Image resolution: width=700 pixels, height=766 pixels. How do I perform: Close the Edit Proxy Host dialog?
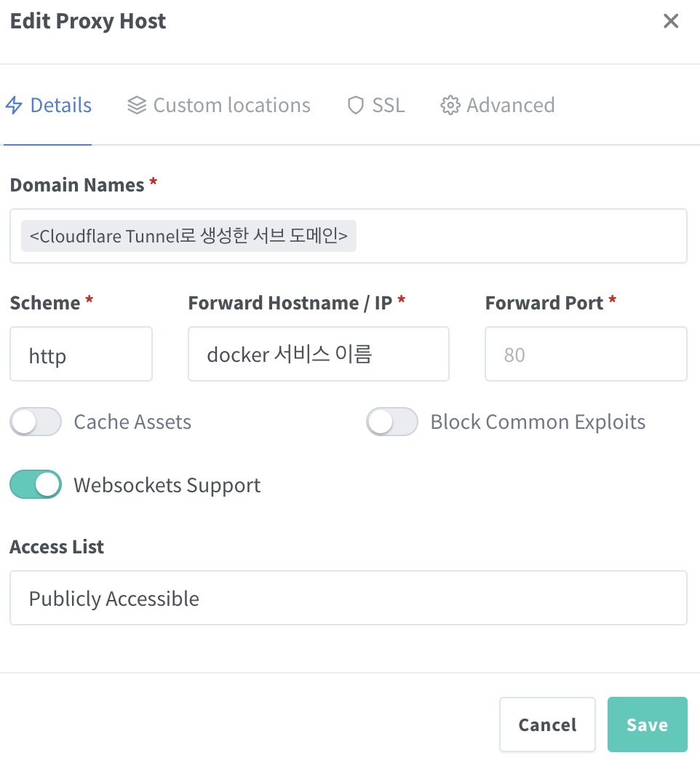point(670,21)
